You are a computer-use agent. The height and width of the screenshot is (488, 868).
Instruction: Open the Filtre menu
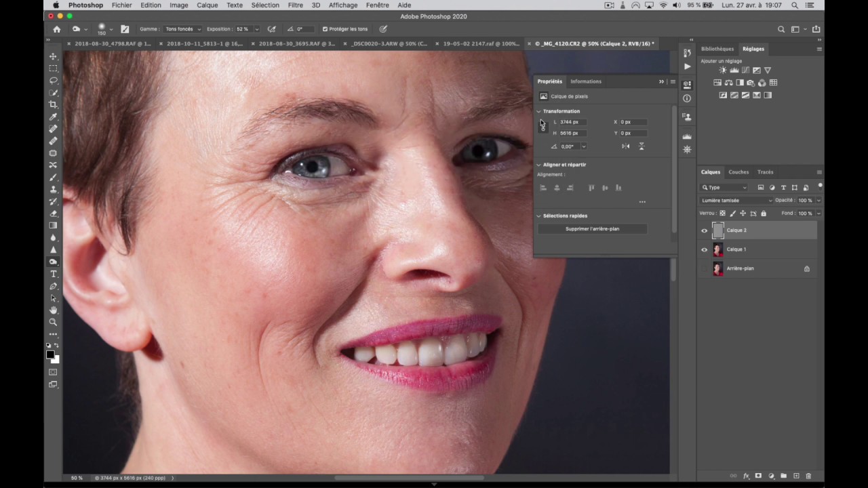pos(296,5)
